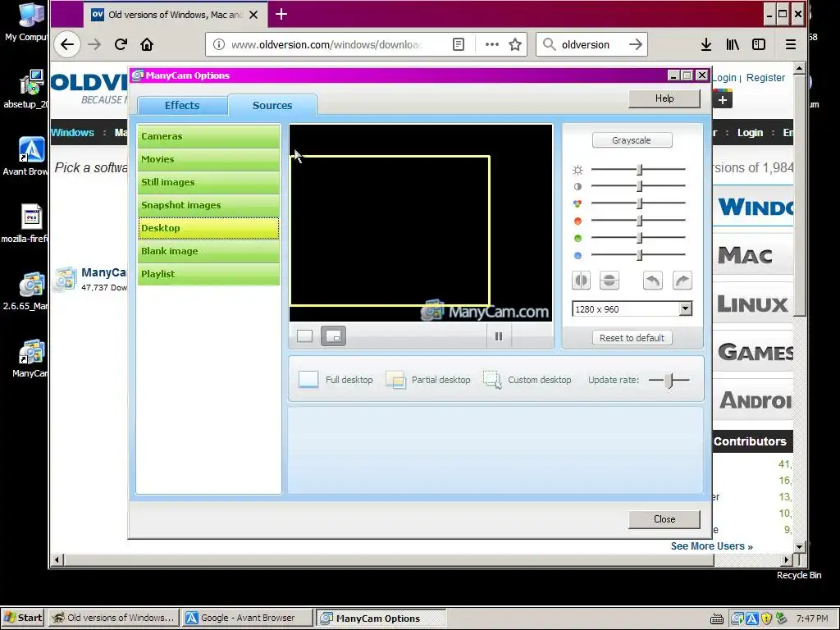This screenshot has height=630, width=840.
Task: Click the Linux category on oldversion page
Action: pos(752,305)
